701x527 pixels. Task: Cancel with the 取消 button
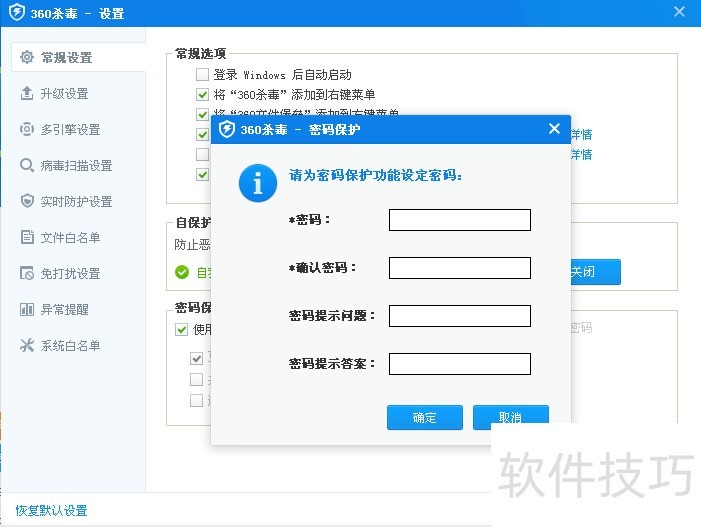point(511,417)
